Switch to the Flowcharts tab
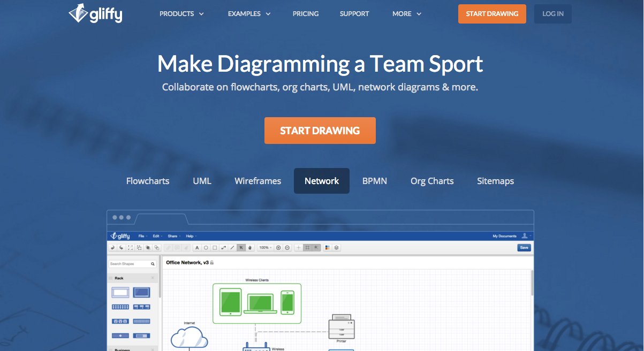This screenshot has height=351, width=644. [x=148, y=181]
